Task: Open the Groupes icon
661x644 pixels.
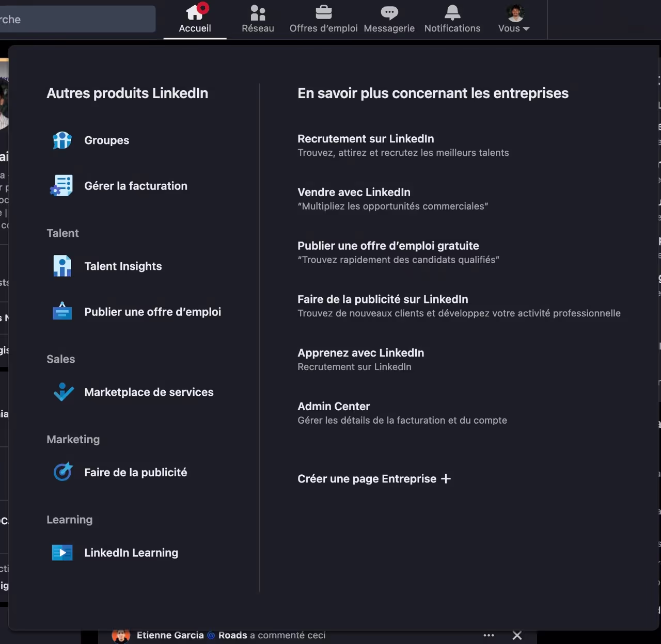Action: coord(62,140)
